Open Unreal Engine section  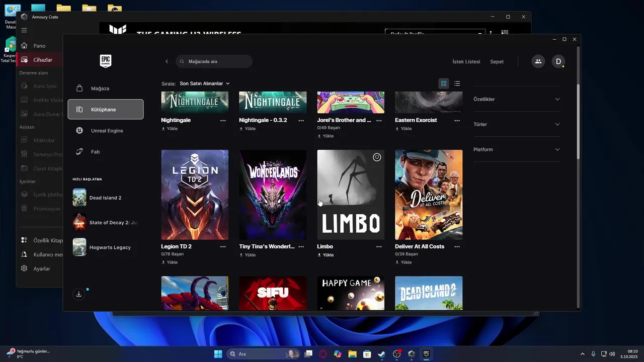(106, 131)
